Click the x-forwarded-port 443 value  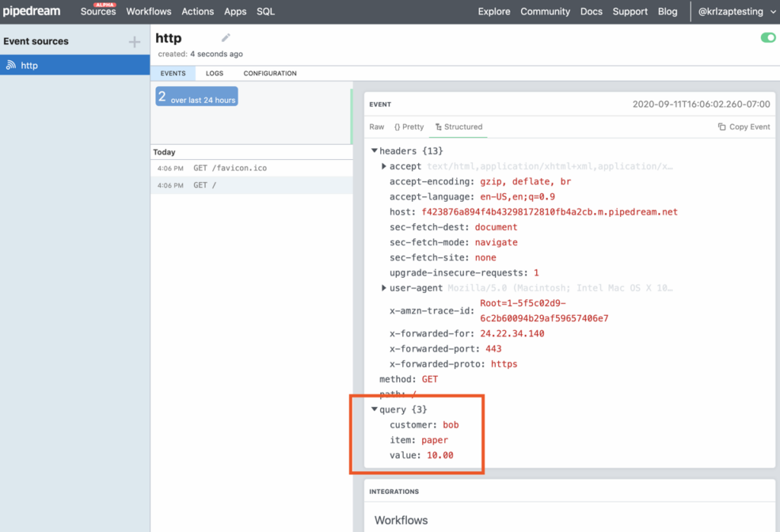(x=494, y=349)
